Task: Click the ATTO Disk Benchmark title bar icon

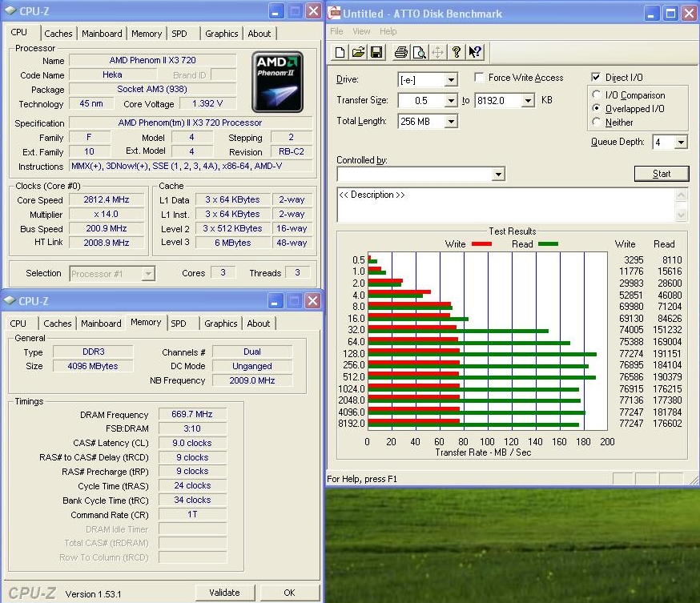Action: click(x=334, y=14)
